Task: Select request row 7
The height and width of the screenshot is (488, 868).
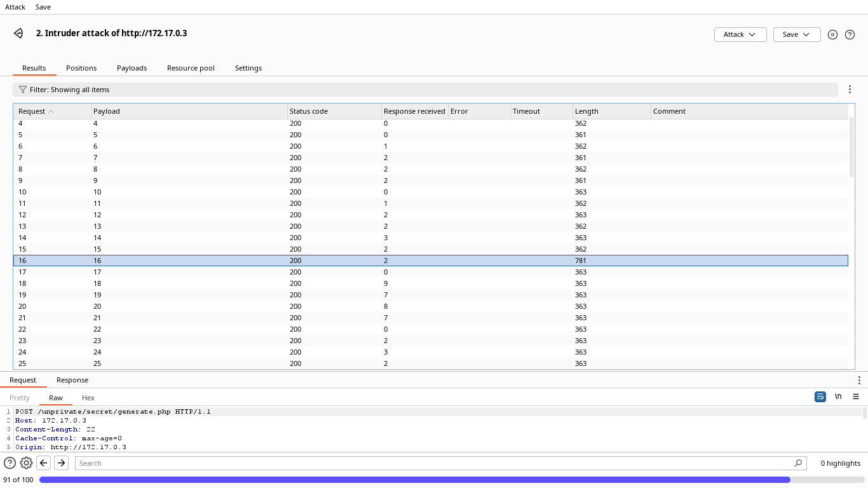Action: [x=431, y=158]
